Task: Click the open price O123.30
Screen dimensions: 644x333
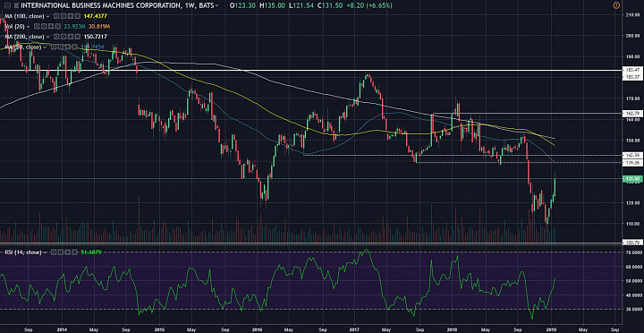Action: click(x=242, y=5)
